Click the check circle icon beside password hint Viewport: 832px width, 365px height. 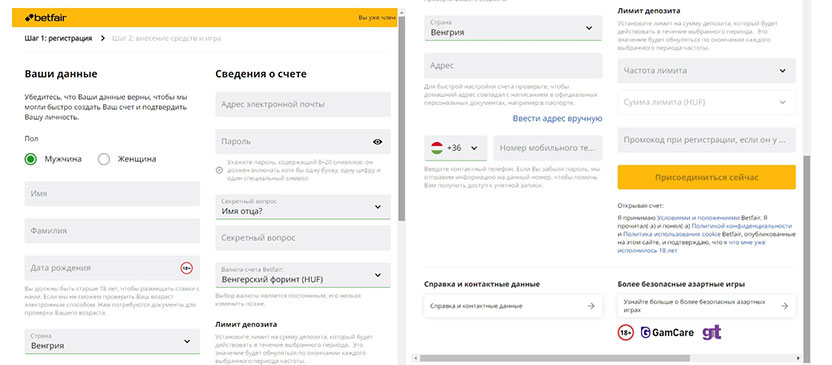pos(219,170)
